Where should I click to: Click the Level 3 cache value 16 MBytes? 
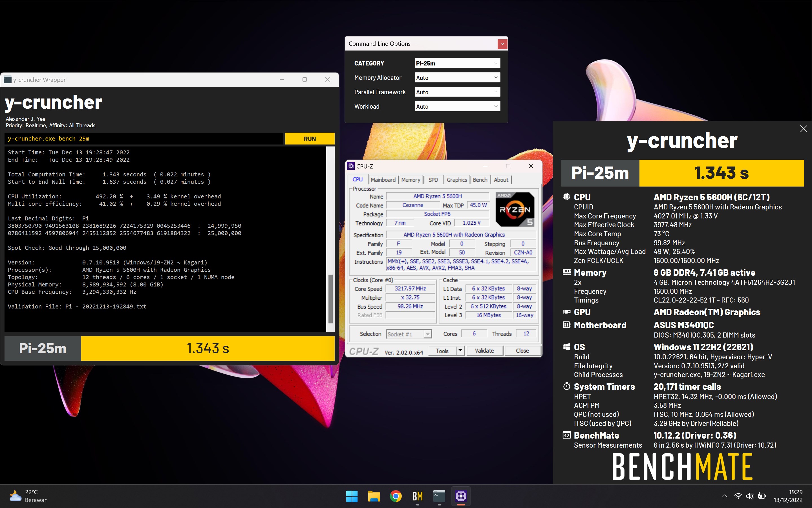point(489,315)
